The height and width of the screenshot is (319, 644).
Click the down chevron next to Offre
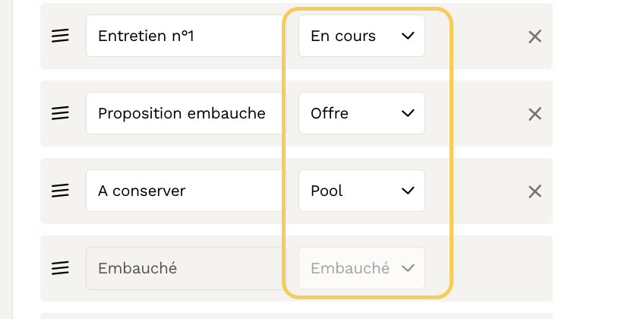coord(408,113)
